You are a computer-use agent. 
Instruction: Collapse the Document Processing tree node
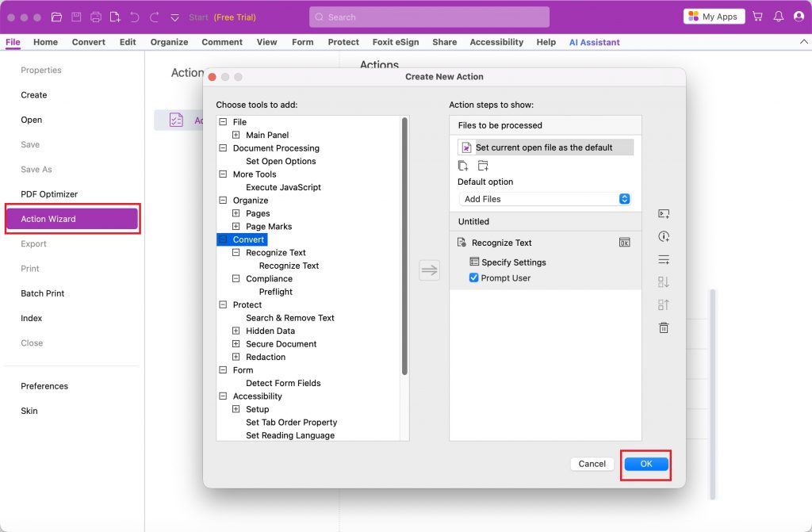coord(223,147)
